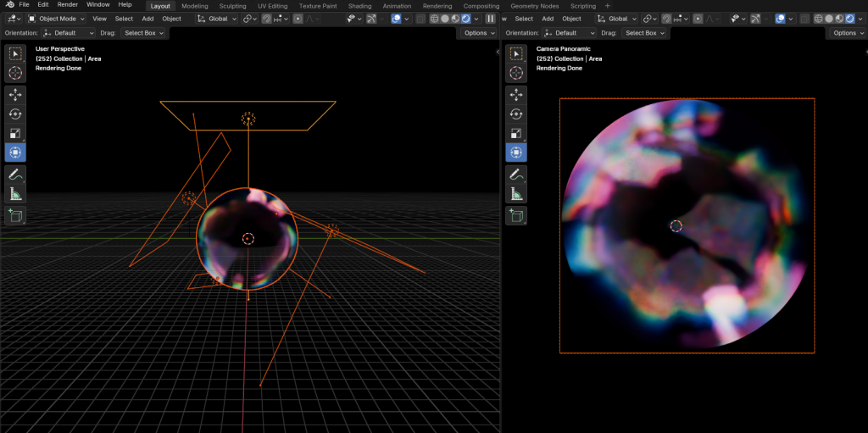
Task: Switch to rendered shading mode in right viewport
Action: [x=849, y=19]
